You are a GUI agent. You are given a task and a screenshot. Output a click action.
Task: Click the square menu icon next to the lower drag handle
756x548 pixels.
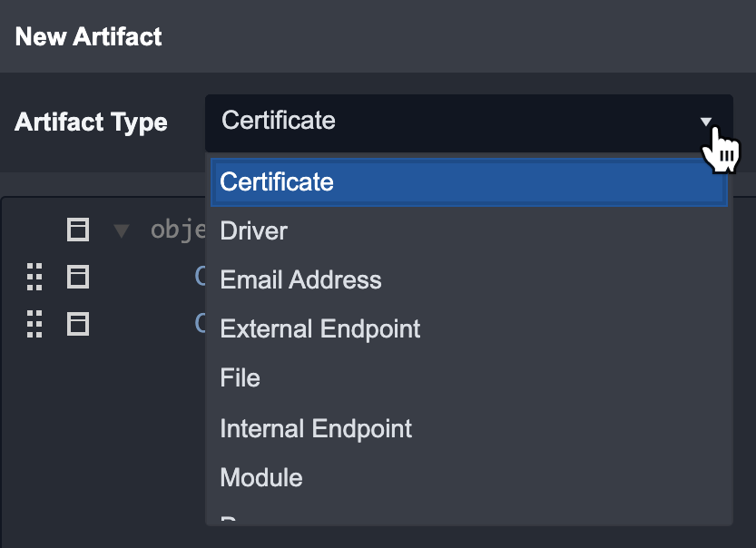pos(78,323)
